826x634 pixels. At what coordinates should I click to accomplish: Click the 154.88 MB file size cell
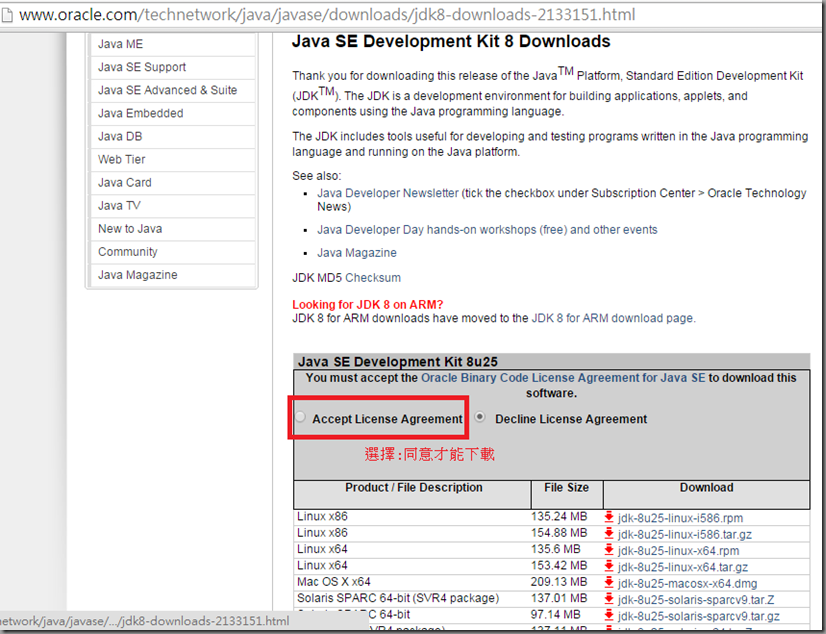pos(559,533)
